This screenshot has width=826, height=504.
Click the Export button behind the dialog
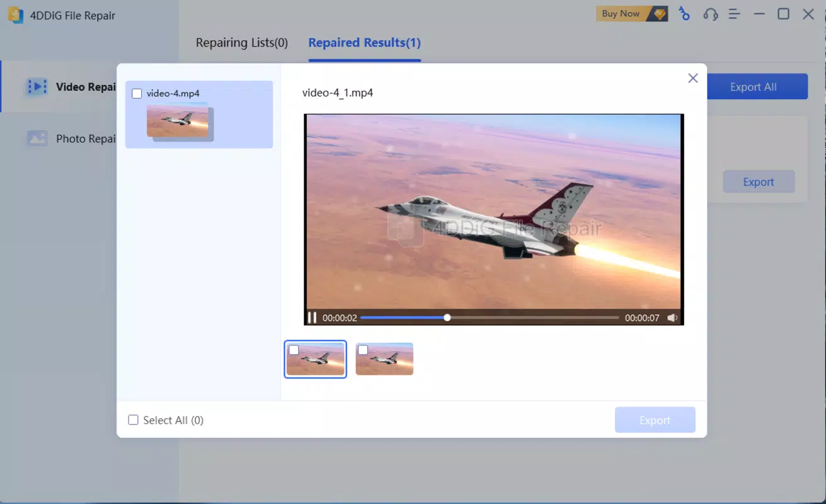(759, 182)
